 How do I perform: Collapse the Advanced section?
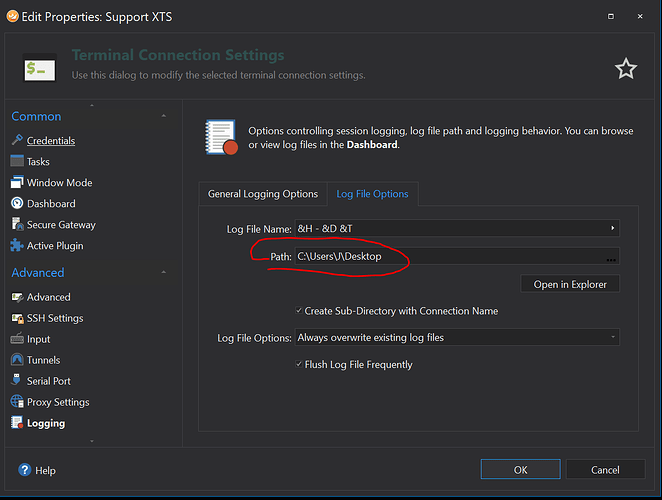(163, 273)
